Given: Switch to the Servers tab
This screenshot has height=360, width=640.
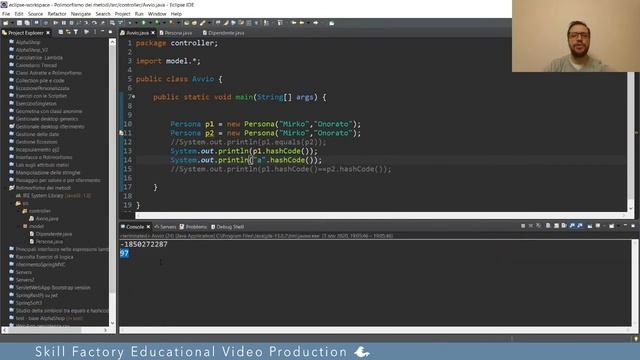Looking at the screenshot, I should pyautogui.click(x=165, y=227).
